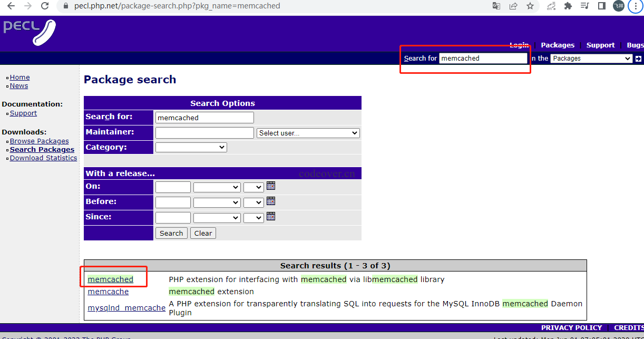The width and height of the screenshot is (644, 339).
Task: Open the calendar picker for the On date
Action: tap(271, 186)
